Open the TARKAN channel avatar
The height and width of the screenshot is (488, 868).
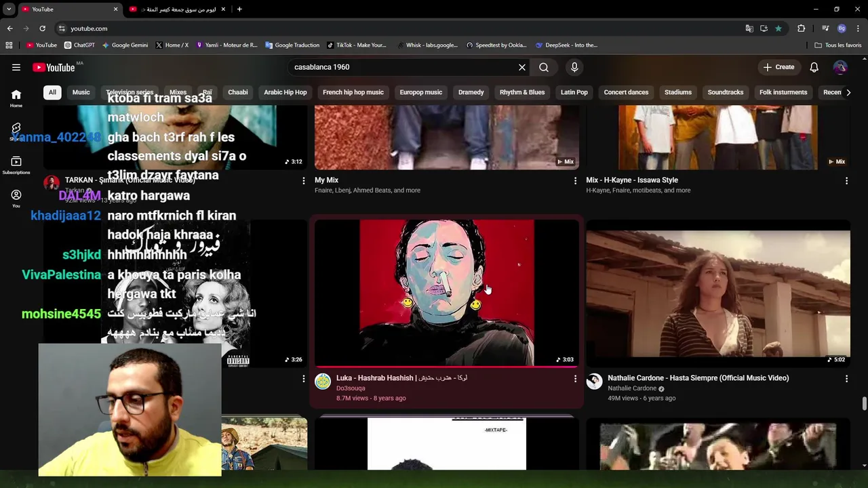point(52,183)
